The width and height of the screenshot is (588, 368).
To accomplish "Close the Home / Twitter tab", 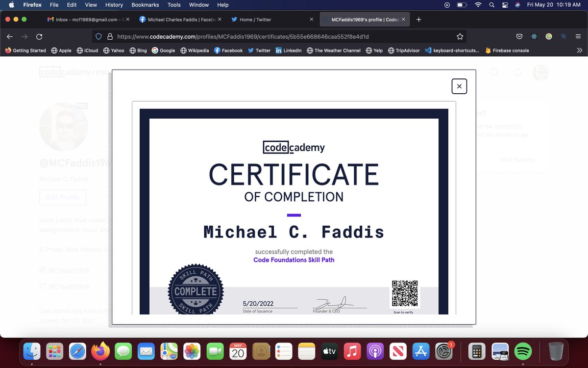I will point(311,20).
